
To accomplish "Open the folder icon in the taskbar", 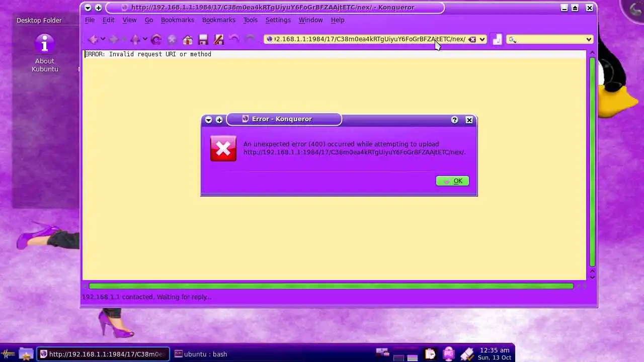I will 26,354.
